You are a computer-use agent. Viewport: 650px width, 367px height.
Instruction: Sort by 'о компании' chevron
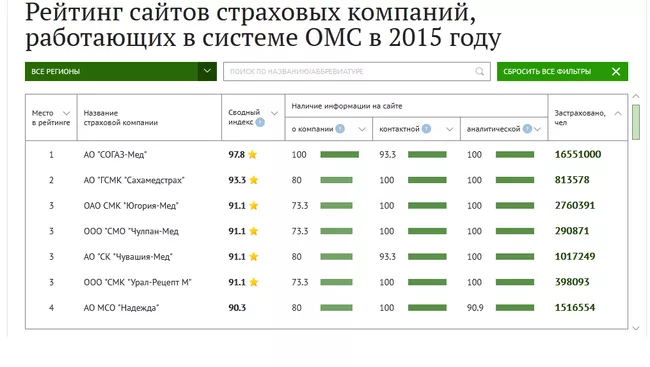[362, 129]
